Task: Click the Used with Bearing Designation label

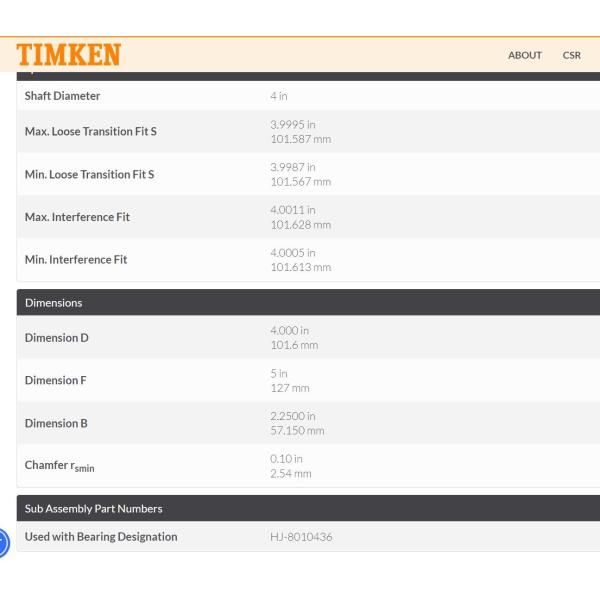Action: coord(101,537)
